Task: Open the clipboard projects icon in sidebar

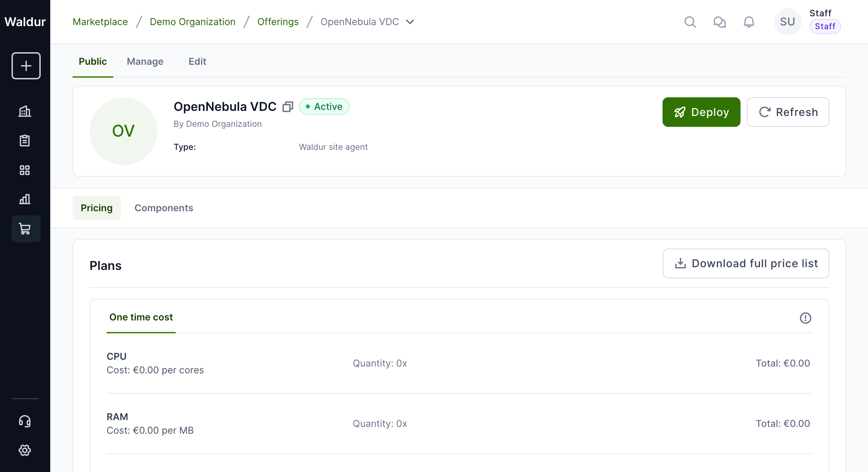Action: (25, 140)
